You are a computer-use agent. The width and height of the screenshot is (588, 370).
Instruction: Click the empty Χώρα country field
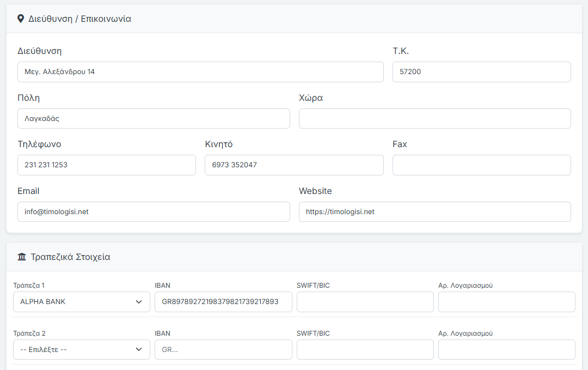(x=434, y=119)
